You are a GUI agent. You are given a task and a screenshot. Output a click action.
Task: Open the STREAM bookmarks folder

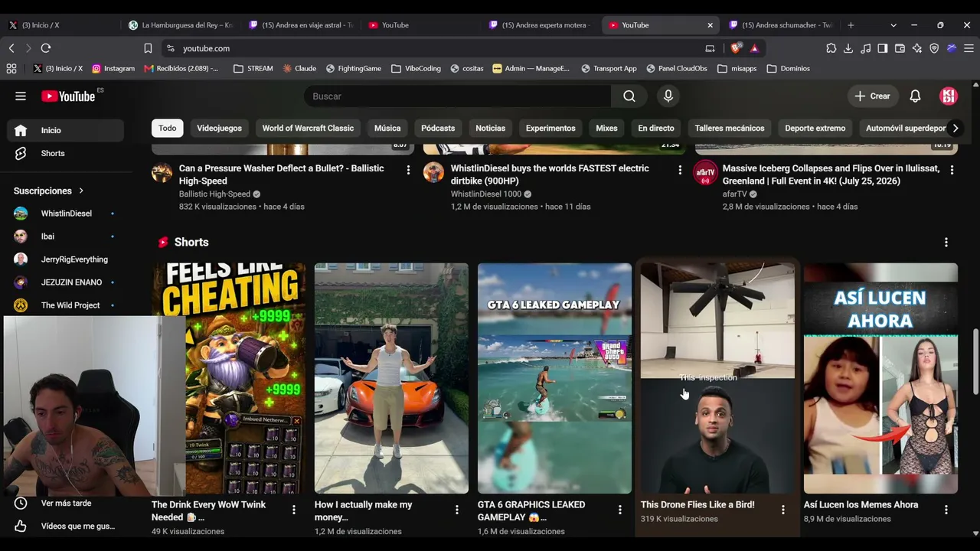point(253,68)
